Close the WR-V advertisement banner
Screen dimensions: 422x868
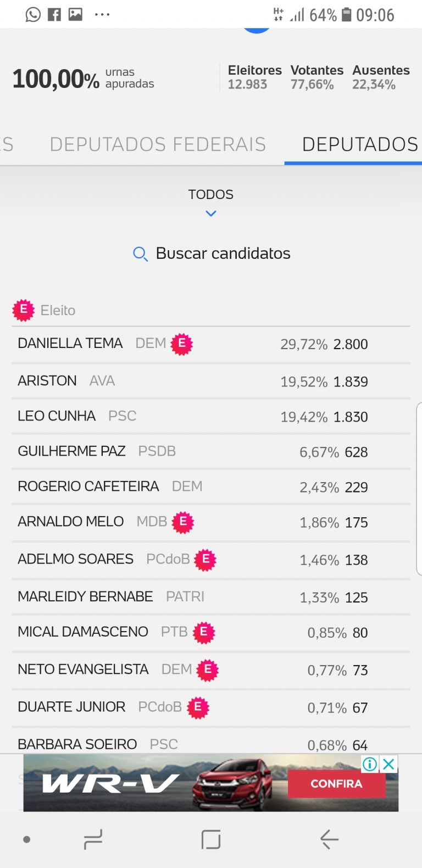(388, 764)
